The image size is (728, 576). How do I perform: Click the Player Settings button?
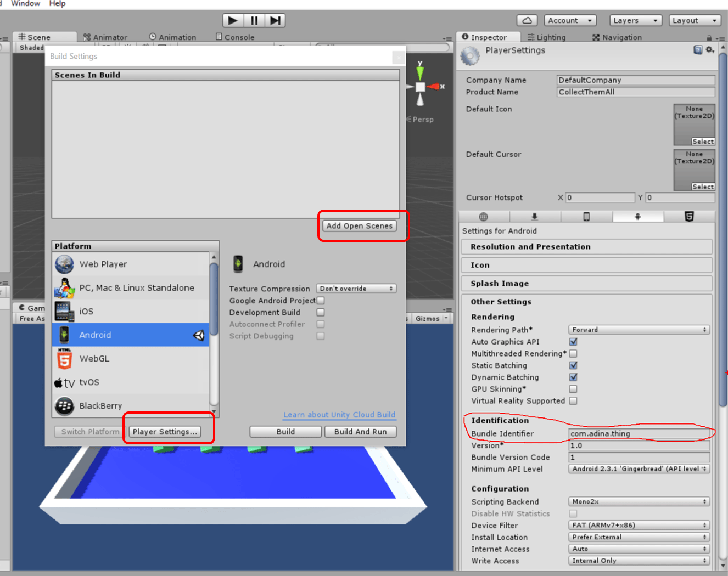tap(165, 432)
